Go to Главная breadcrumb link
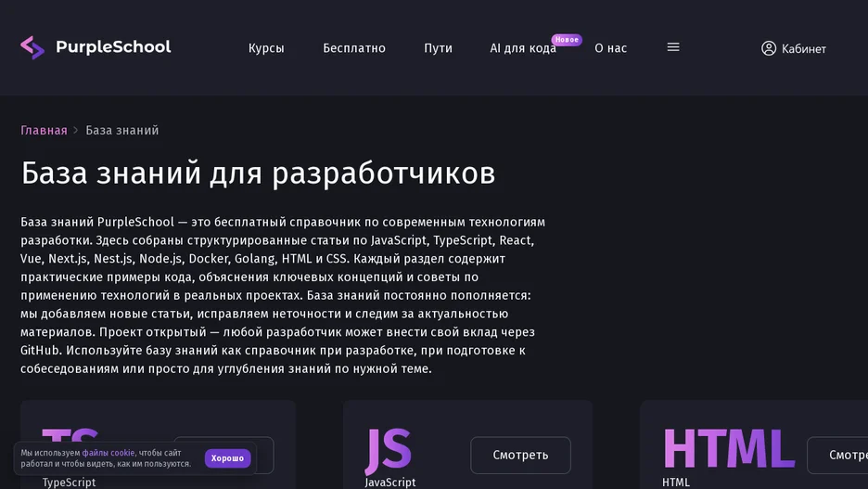 44,130
